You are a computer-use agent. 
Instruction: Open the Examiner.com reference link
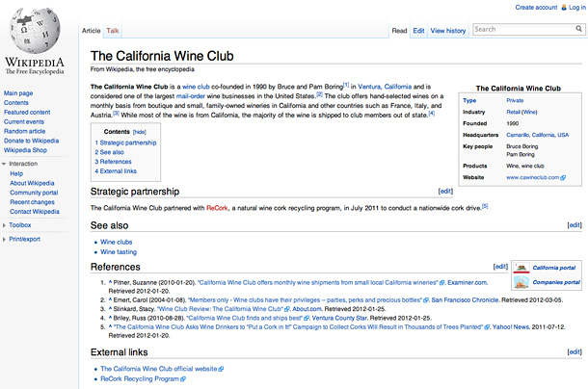(468, 282)
